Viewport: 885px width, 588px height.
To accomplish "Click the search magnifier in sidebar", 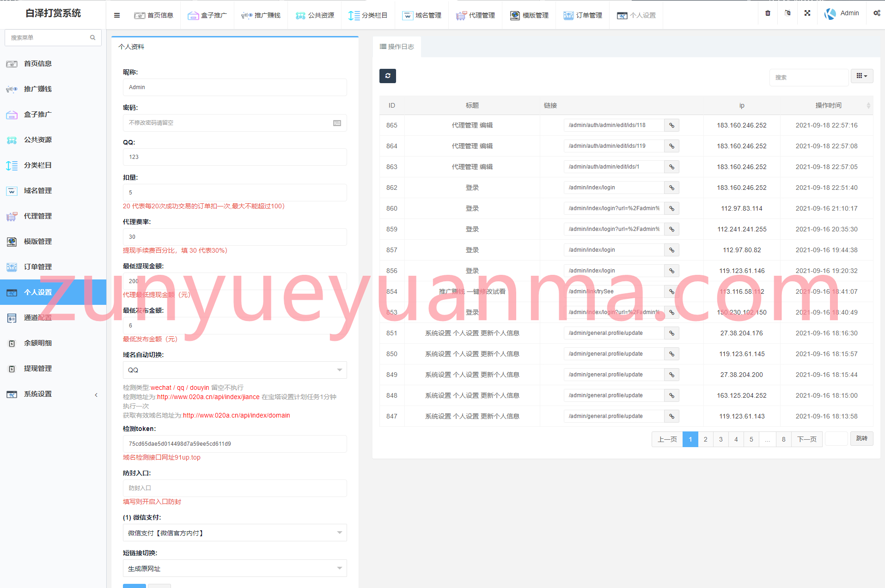I will [92, 37].
